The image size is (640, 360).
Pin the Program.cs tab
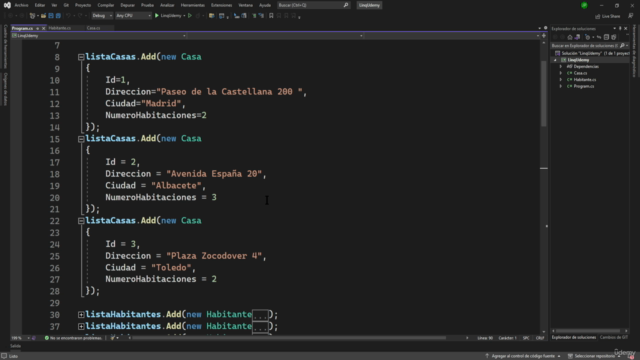[38, 29]
